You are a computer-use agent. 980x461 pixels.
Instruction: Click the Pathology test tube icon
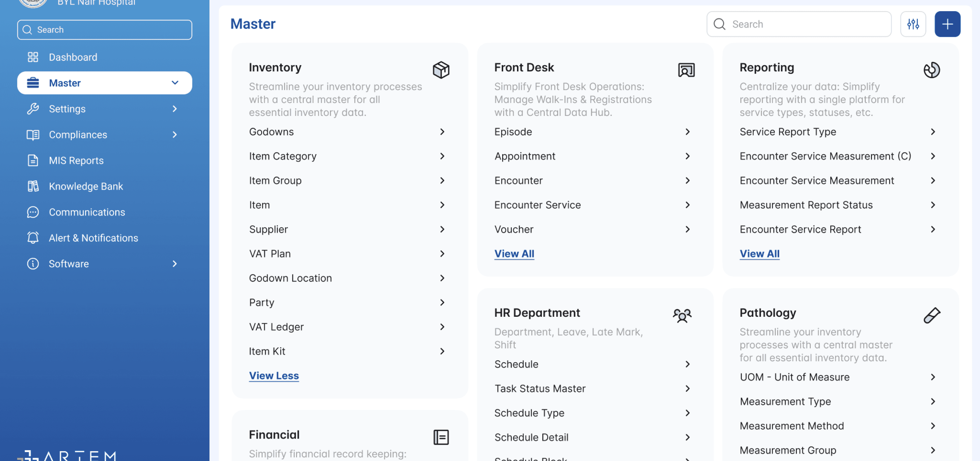pos(932,315)
